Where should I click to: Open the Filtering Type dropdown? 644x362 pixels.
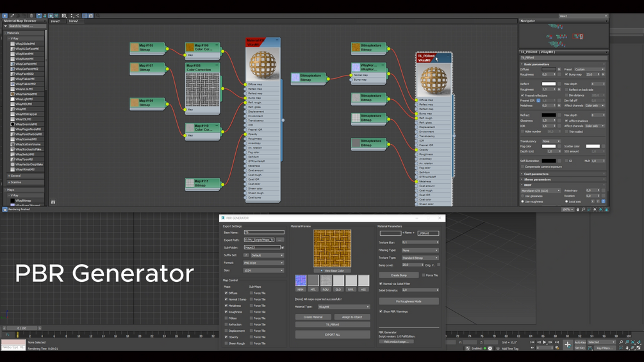pyautogui.click(x=420, y=250)
